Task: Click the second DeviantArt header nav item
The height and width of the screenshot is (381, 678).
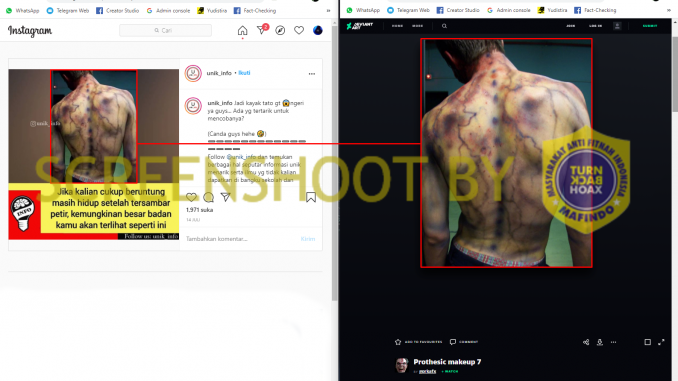Action: coord(417,26)
